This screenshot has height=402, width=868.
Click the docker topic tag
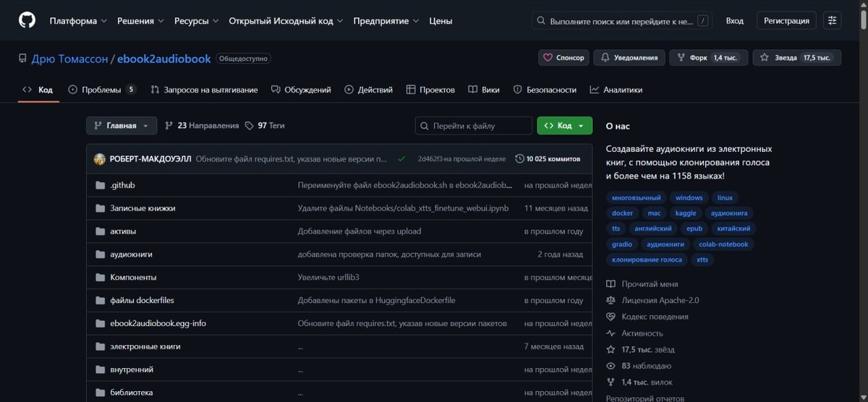622,213
